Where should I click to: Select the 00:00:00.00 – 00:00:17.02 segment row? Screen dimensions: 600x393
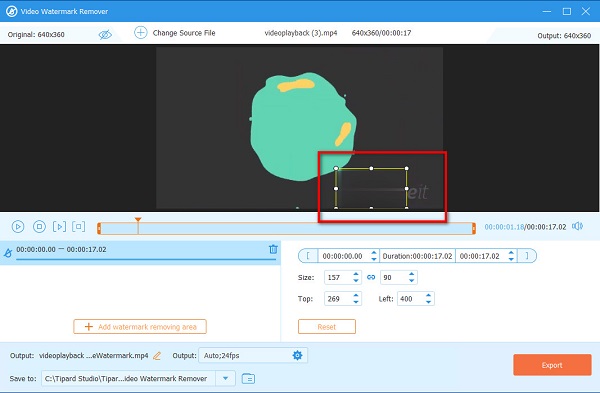[x=140, y=253]
